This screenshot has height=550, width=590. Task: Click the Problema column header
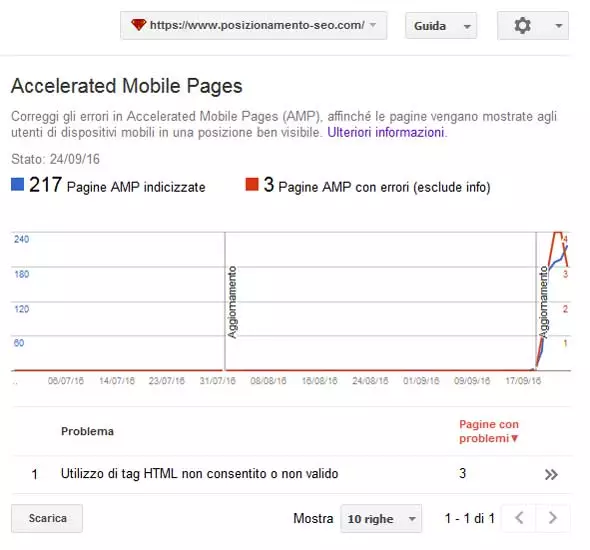(87, 431)
